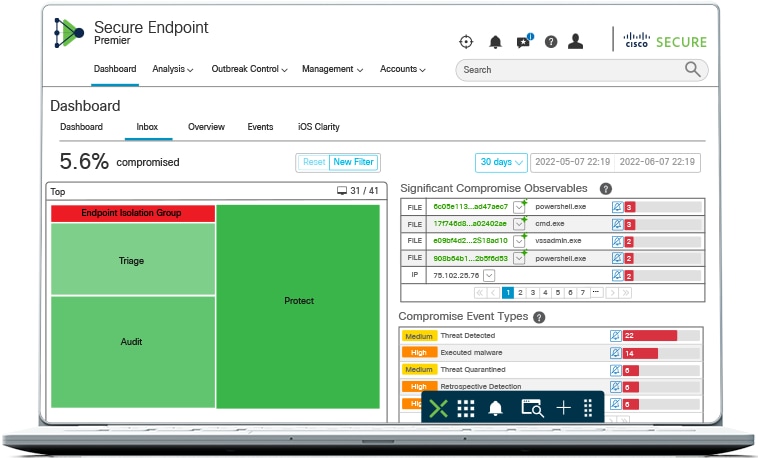This screenshot has height=458, width=758.
Task: Open the apps grid icon in floating ribbon
Action: [x=466, y=408]
